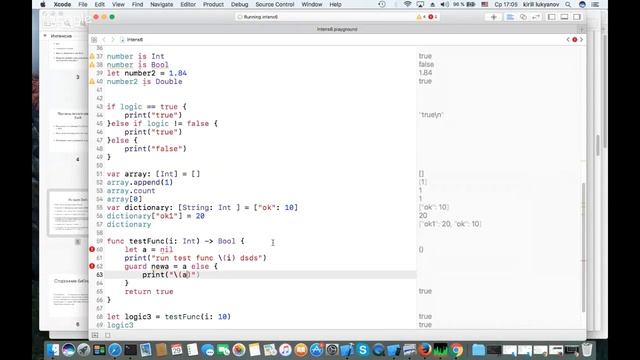The width and height of the screenshot is (640, 360).
Task: Open iTunes from the dock
Action: point(285,350)
